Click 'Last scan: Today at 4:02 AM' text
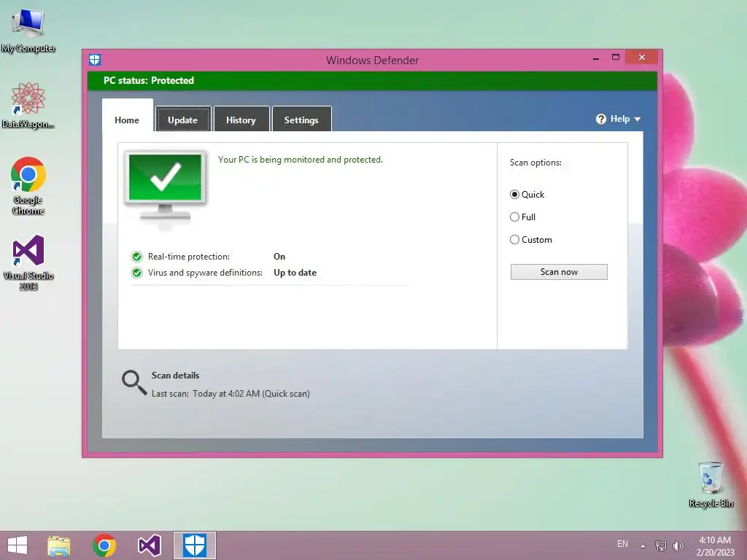This screenshot has width=747, height=560. click(x=231, y=394)
